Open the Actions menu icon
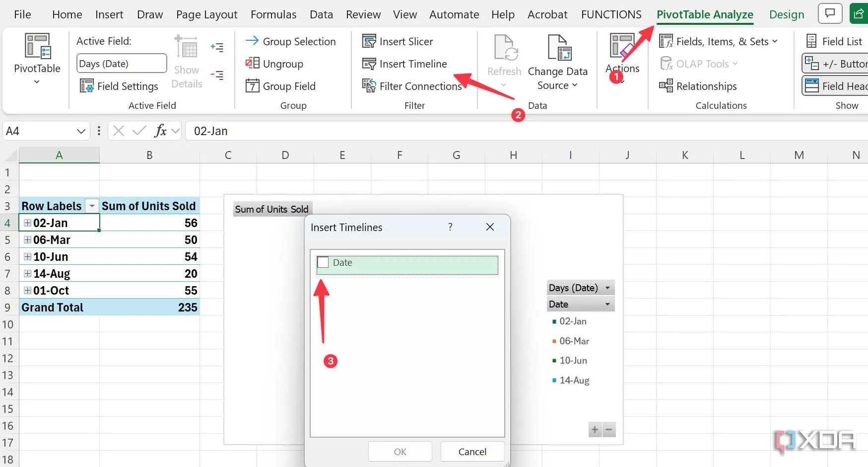The height and width of the screenshot is (467, 868). click(x=622, y=46)
